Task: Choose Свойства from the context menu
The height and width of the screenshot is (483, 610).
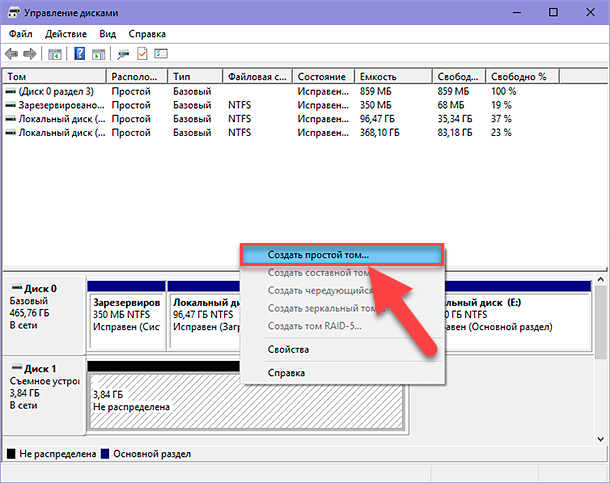Action: (288, 349)
